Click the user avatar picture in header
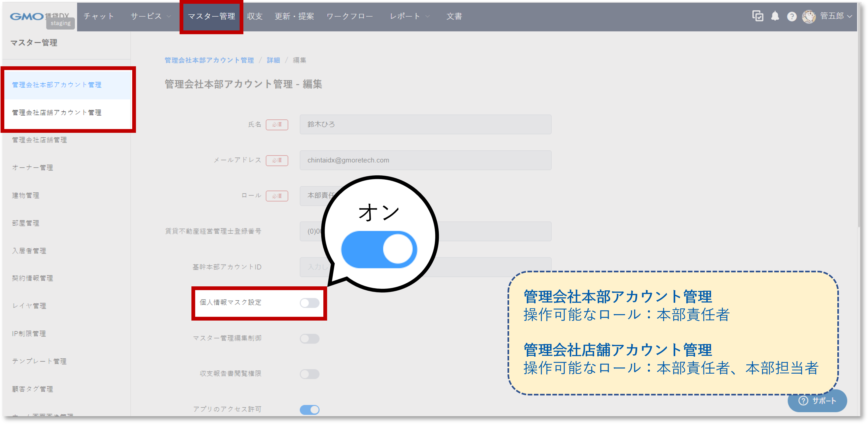 809,16
